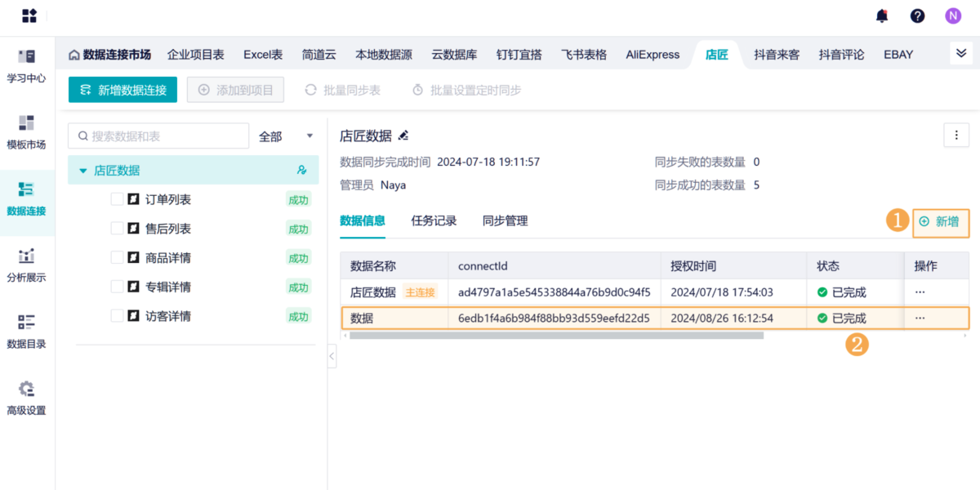The width and height of the screenshot is (980, 490).
Task: Switch to 简道云 tab
Action: tap(318, 55)
